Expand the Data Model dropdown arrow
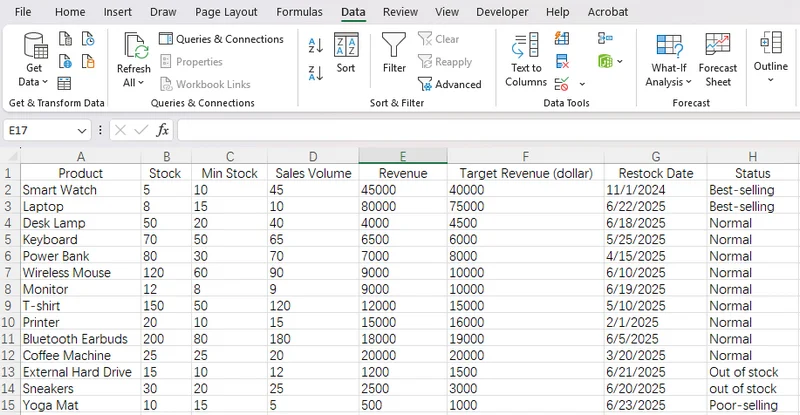Viewport: 800px width, 415px height. click(x=620, y=62)
